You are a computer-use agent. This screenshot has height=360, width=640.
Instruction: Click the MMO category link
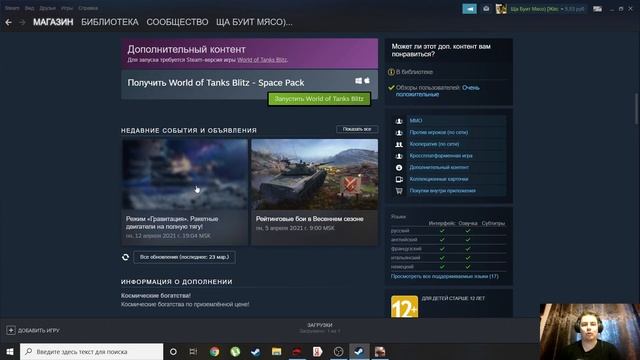pos(416,121)
